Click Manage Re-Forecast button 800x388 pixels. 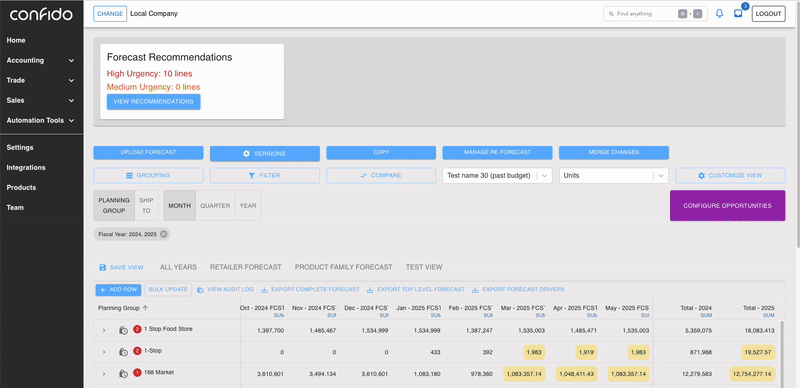pyautogui.click(x=497, y=153)
